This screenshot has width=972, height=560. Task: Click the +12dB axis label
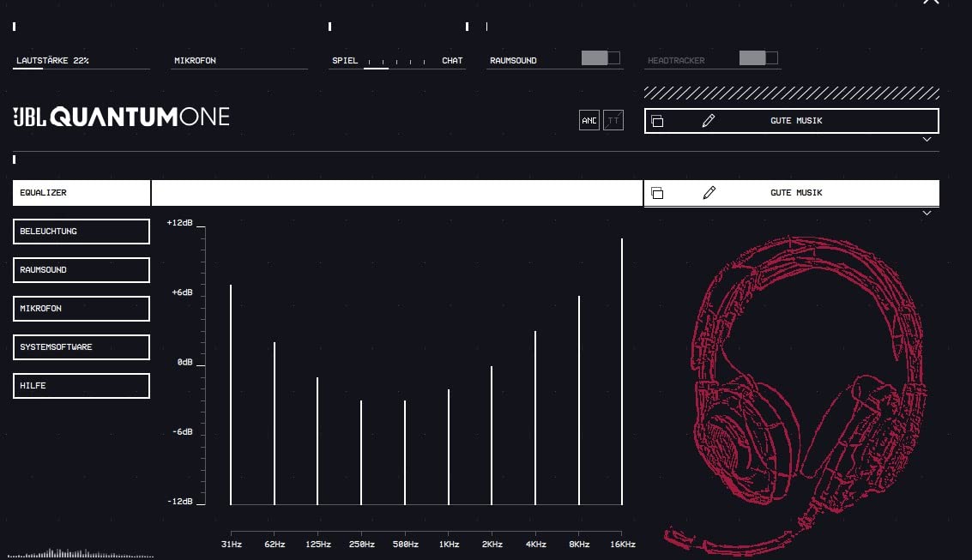click(x=180, y=222)
